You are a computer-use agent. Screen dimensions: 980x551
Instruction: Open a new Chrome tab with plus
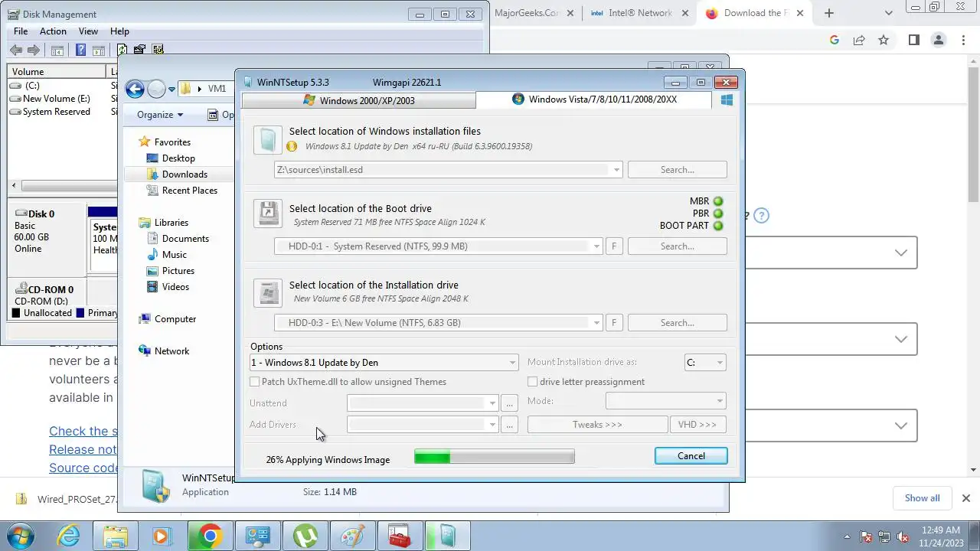pyautogui.click(x=828, y=13)
